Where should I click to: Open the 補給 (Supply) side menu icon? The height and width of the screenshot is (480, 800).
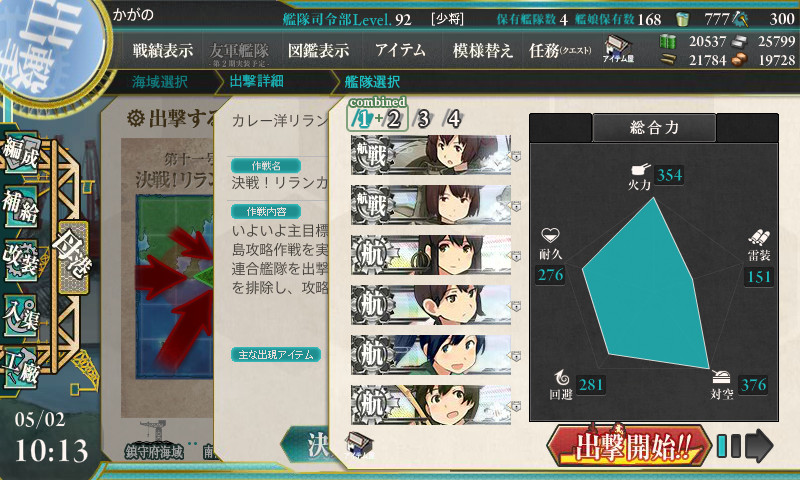coord(21,206)
